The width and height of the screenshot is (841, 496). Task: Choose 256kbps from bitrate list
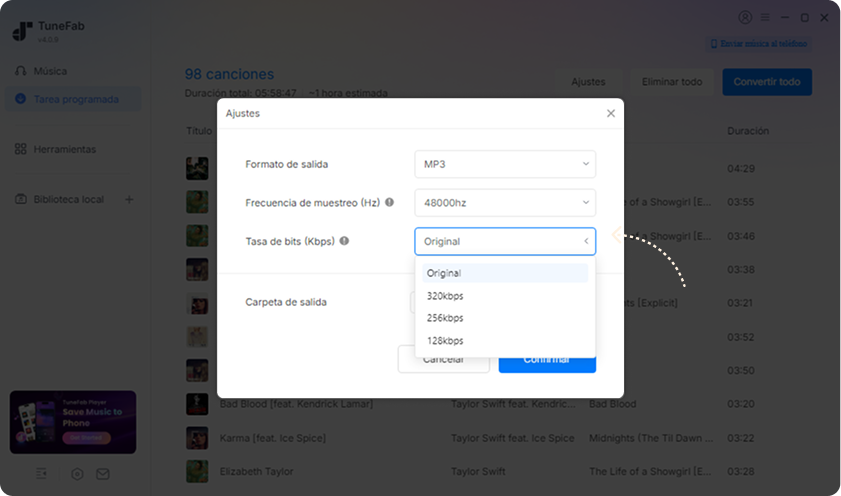point(505,318)
